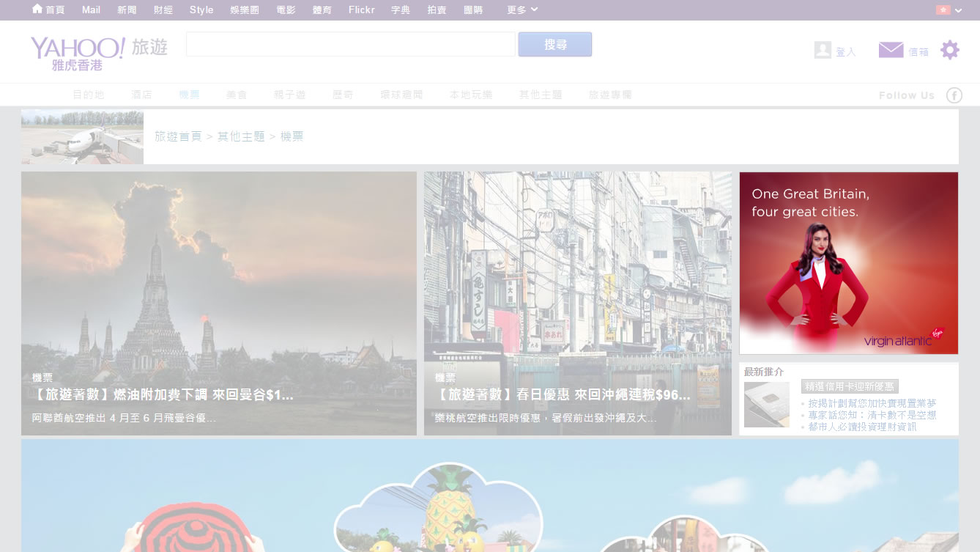Expand the region selector arrow beside the flag

[x=958, y=10]
